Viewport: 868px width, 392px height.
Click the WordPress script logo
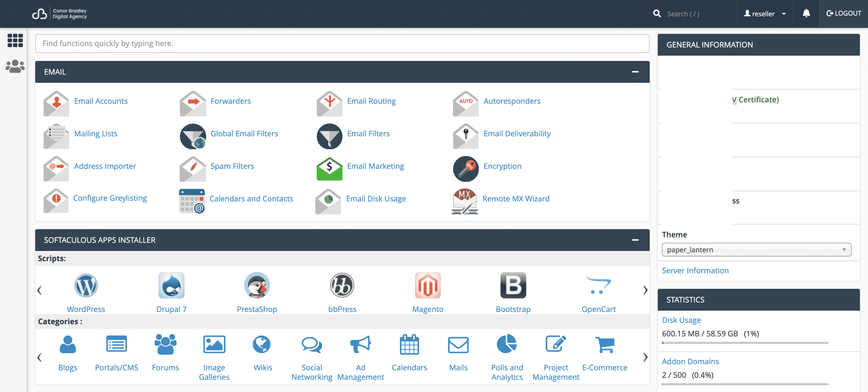pos(86,285)
